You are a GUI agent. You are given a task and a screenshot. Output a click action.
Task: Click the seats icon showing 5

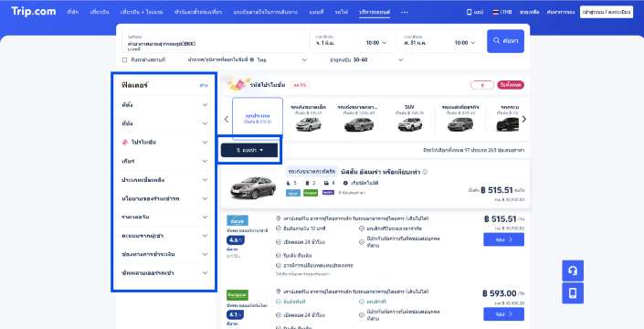click(289, 183)
